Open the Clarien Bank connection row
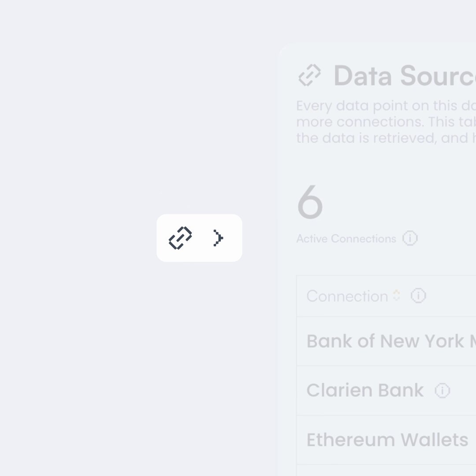Viewport: 476px width, 476px height. (x=386, y=390)
